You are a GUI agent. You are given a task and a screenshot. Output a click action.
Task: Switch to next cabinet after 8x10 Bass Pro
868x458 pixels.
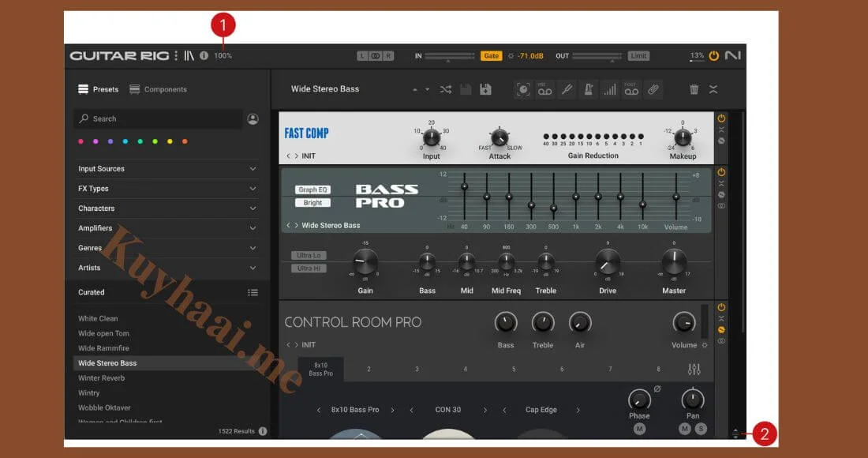point(392,411)
